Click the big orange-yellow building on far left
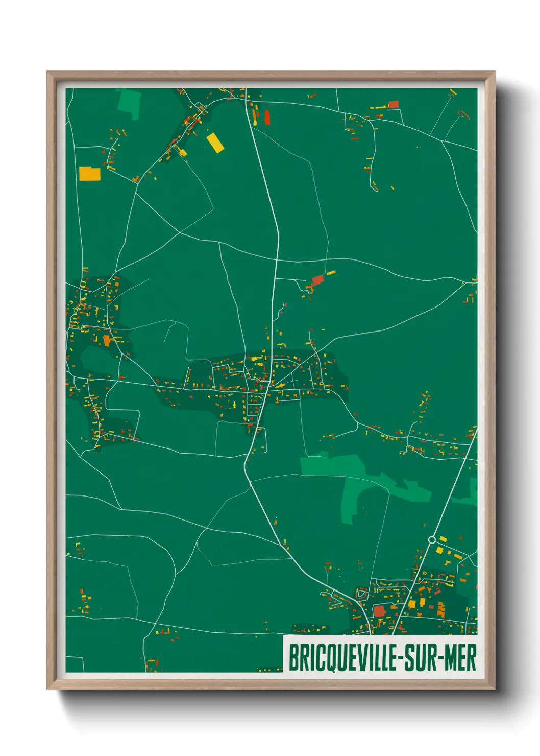The image size is (540, 756). (89, 174)
